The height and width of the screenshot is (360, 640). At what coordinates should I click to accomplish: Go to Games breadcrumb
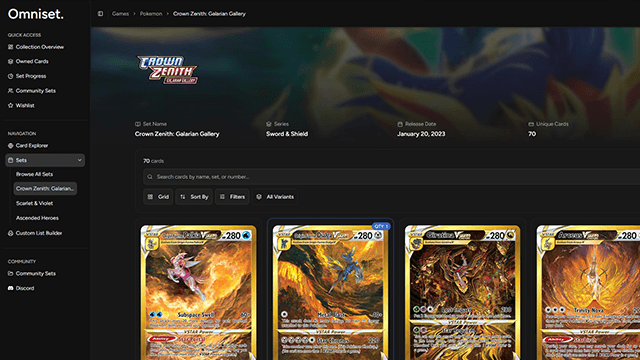pyautogui.click(x=120, y=13)
